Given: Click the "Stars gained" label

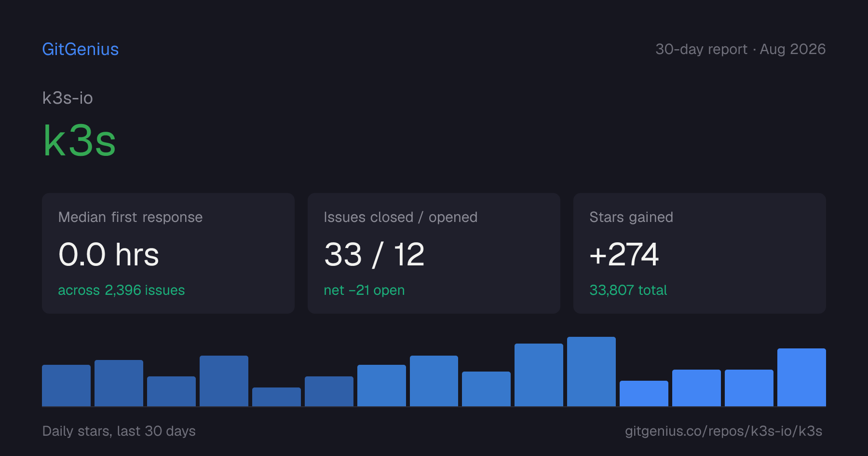Looking at the screenshot, I should point(631,217).
